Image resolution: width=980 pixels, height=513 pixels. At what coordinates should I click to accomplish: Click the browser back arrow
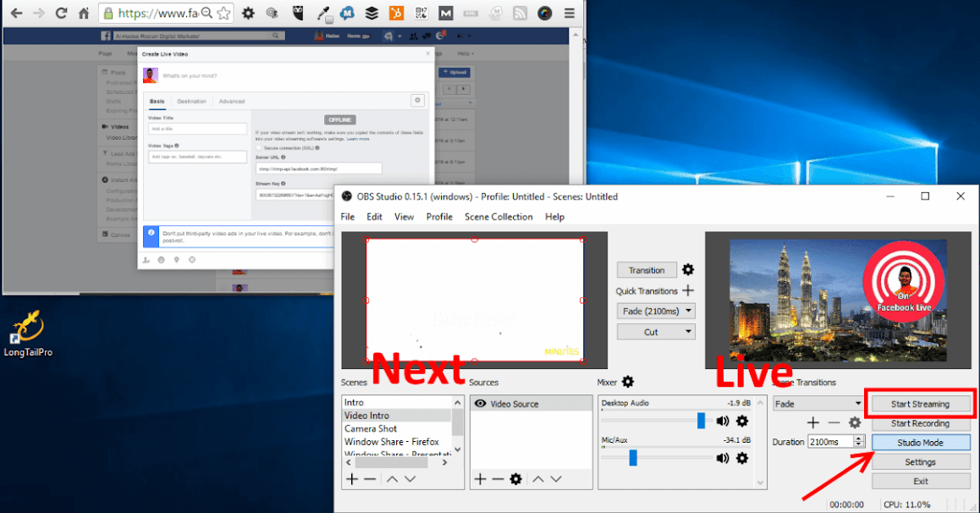[x=17, y=13]
